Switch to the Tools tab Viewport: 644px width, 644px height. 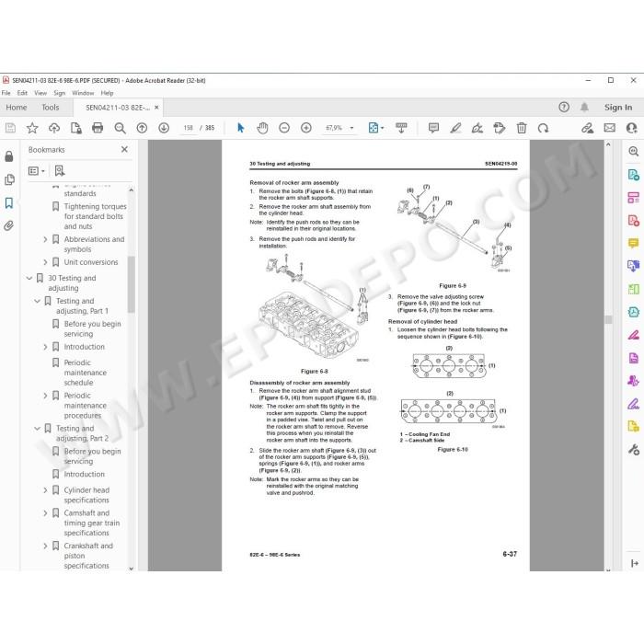pyautogui.click(x=51, y=108)
